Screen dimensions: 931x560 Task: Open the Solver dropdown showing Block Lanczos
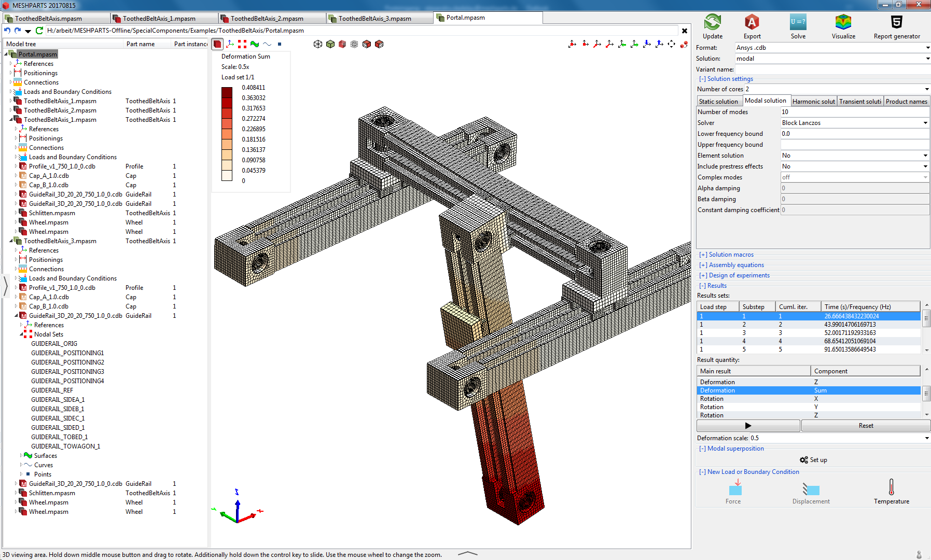[x=854, y=123]
